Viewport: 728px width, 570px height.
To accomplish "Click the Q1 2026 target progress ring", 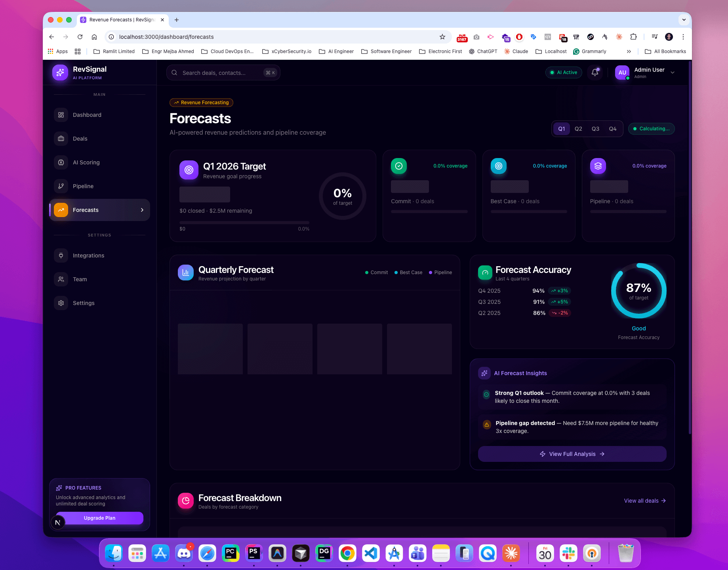I will coord(342,196).
